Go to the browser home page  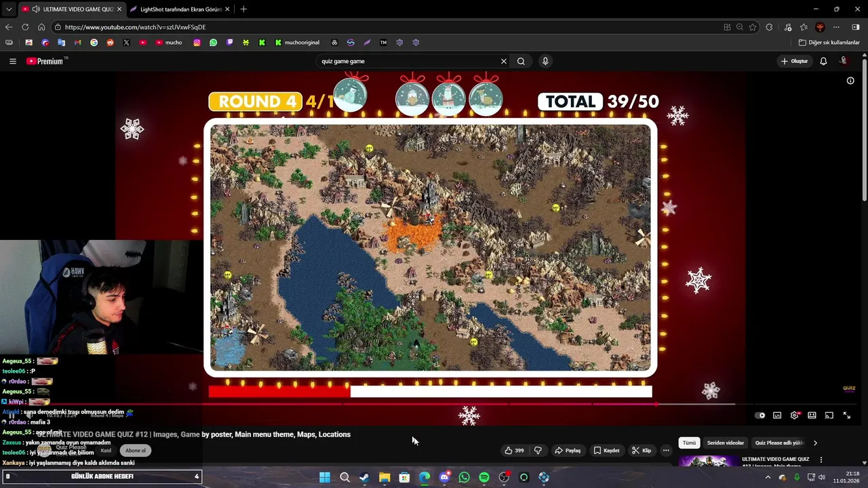pyautogui.click(x=41, y=27)
